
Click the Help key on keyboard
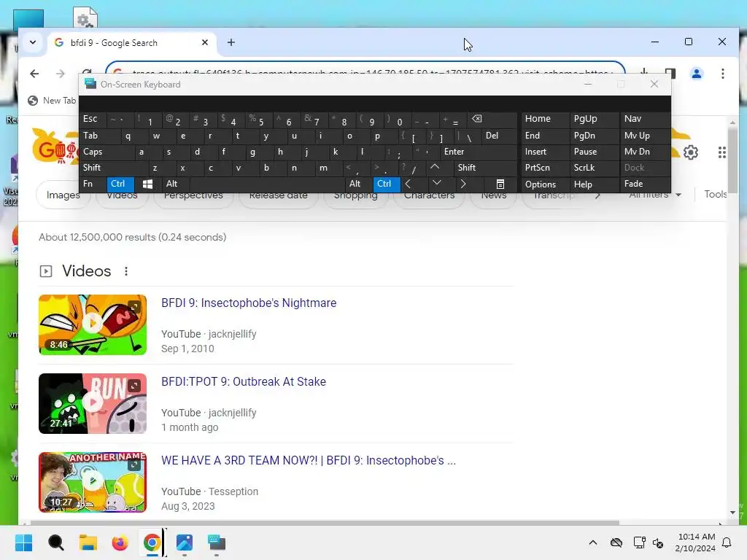tap(594, 184)
